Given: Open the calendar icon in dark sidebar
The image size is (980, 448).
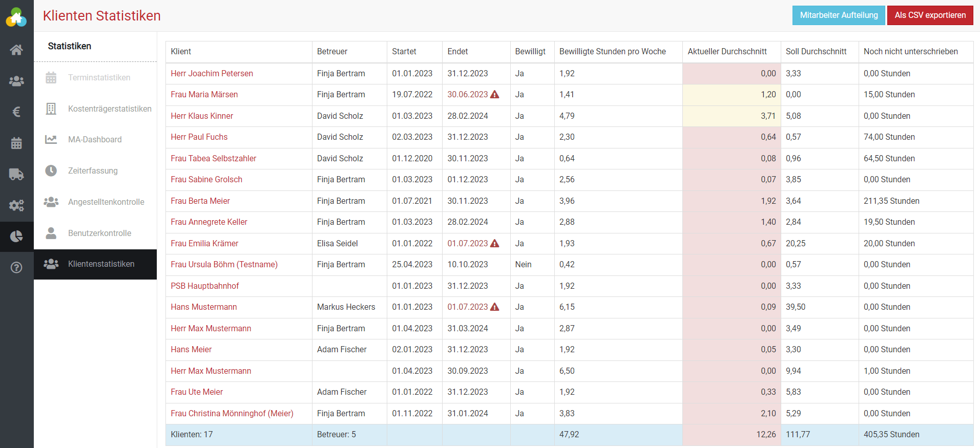Looking at the screenshot, I should (x=16, y=143).
